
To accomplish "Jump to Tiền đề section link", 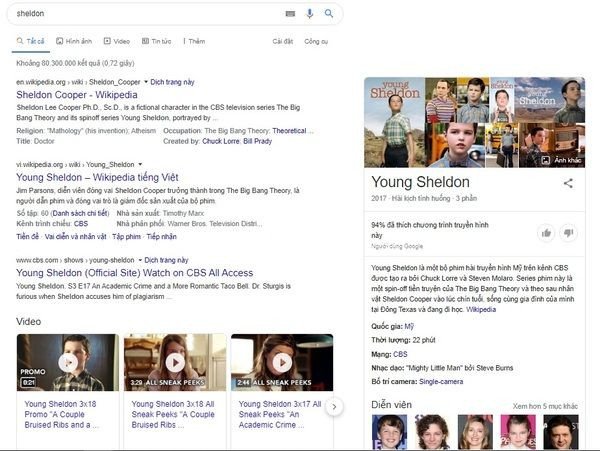I will [x=28, y=236].
